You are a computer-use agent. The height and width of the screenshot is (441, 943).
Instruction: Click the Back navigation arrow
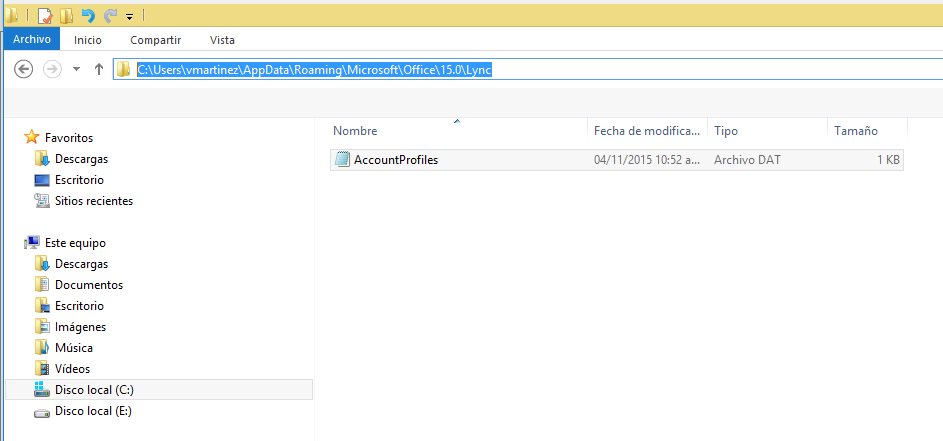pos(23,69)
